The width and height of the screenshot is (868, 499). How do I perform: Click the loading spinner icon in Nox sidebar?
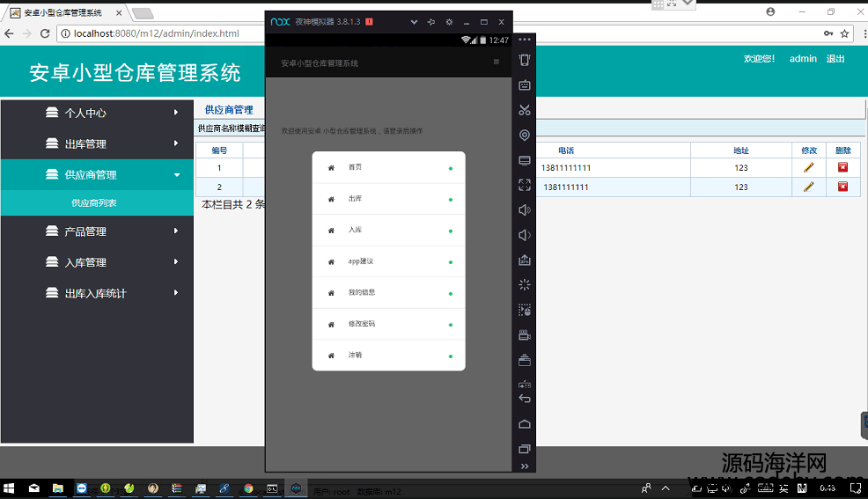tap(524, 285)
